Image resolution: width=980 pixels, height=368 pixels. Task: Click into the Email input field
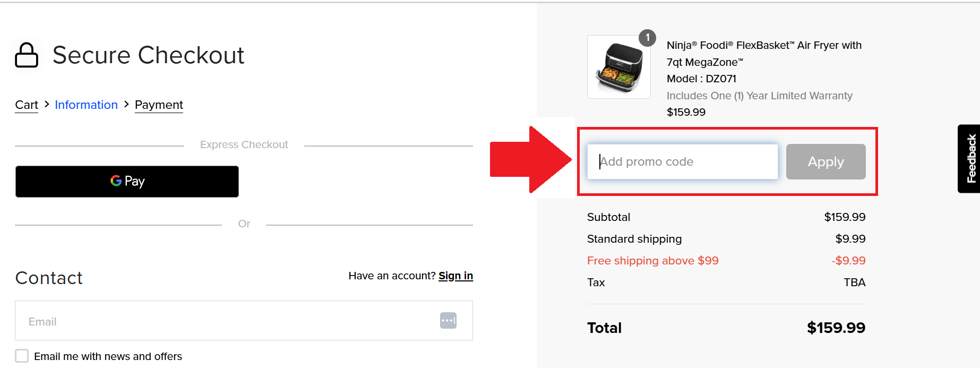tap(228, 321)
